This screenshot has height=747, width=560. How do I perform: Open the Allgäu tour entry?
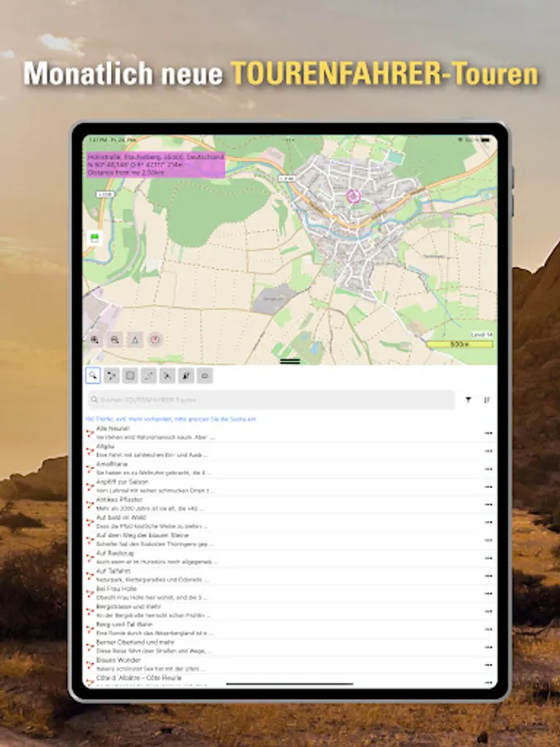tap(290, 451)
